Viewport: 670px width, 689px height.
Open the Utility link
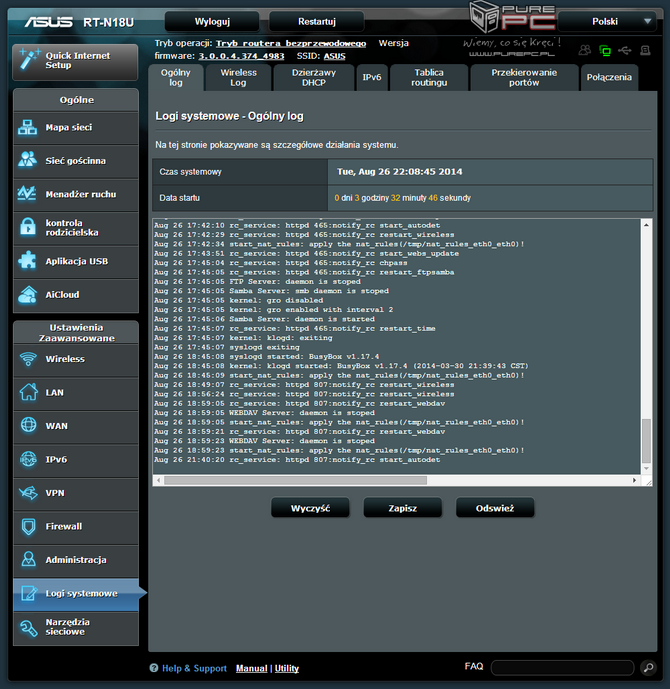286,668
